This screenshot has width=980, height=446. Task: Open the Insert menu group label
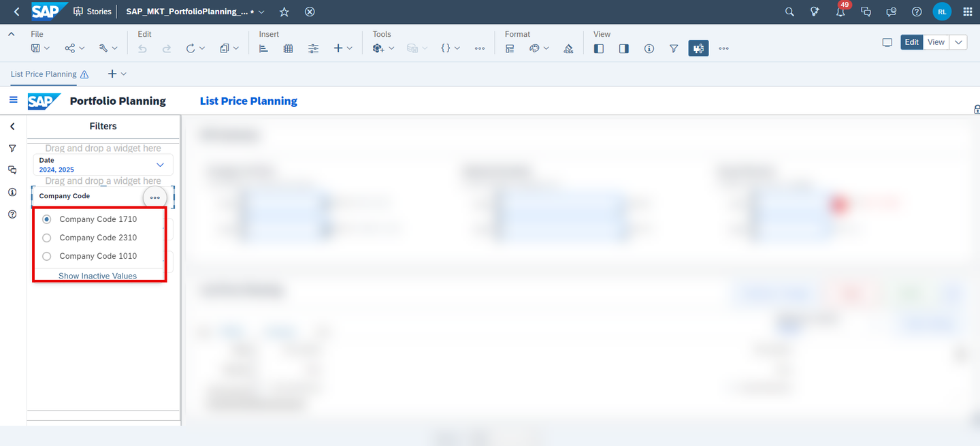[269, 34]
